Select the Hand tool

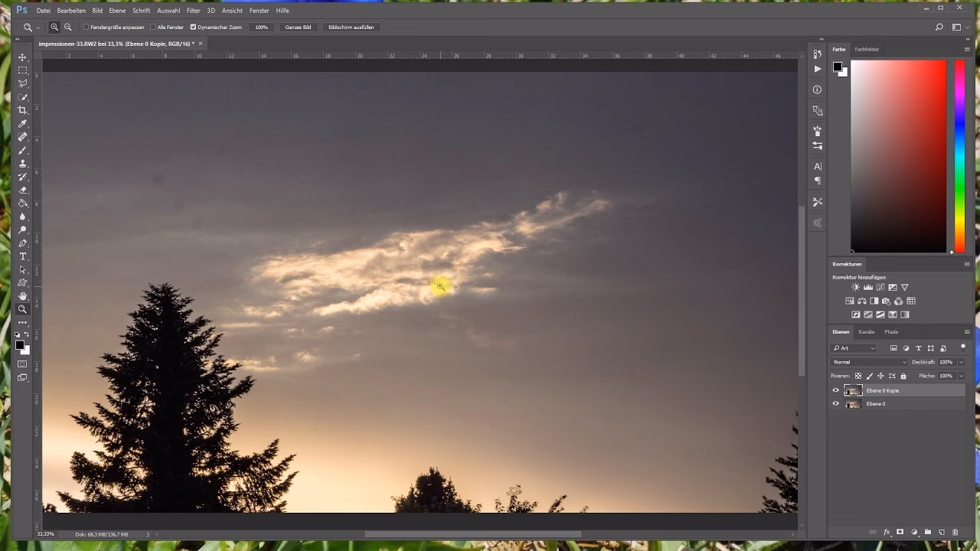pos(22,296)
